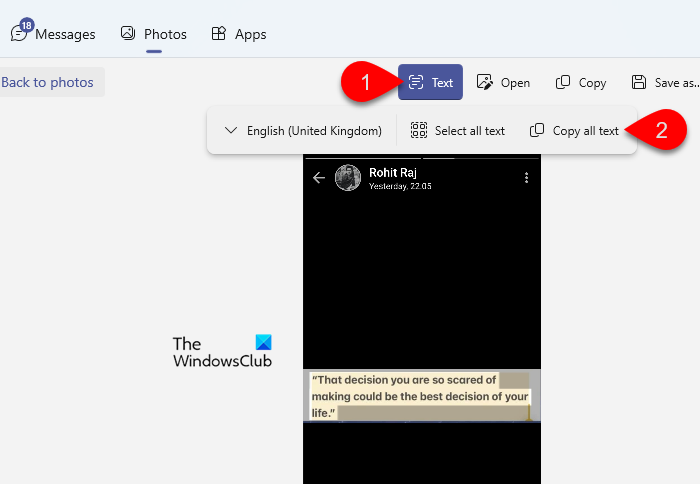Click the Copy all text icon
Viewport: 700px width, 484px height.
pos(537,130)
